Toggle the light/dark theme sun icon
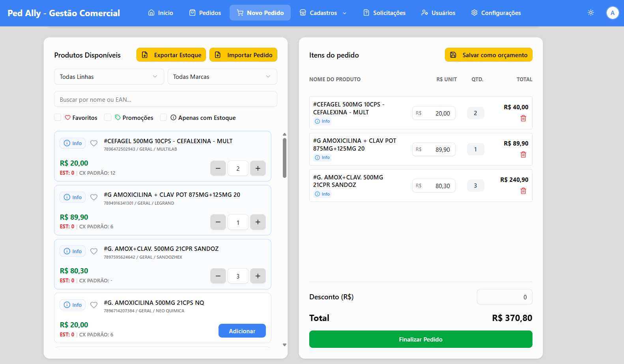This screenshot has width=624, height=364. [590, 13]
